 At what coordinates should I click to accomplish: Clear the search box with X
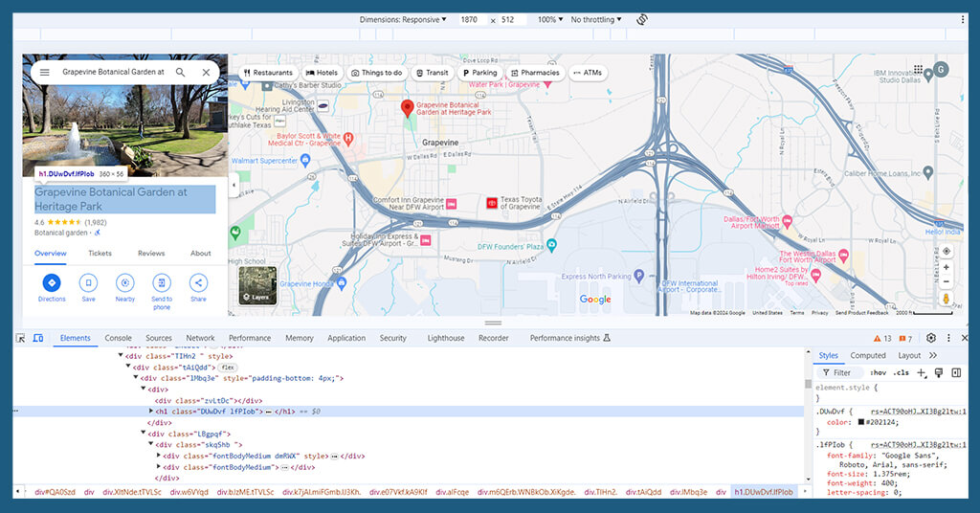206,73
